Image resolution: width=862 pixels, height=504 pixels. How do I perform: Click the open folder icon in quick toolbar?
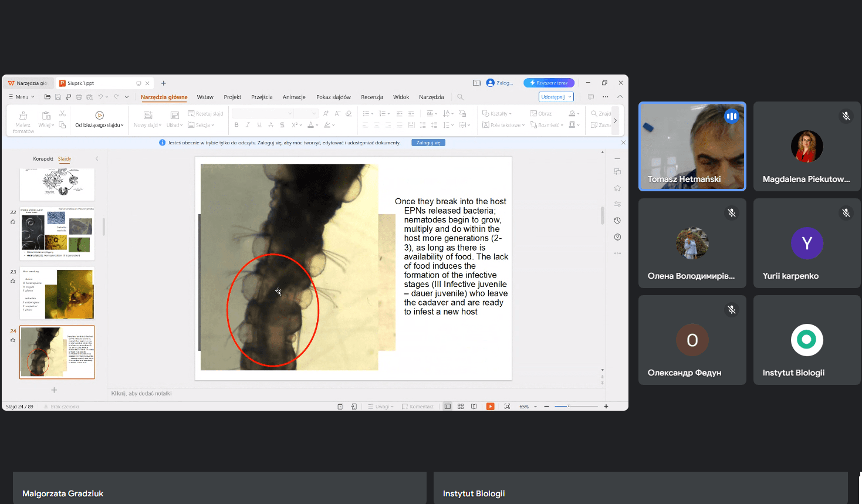[x=48, y=97]
